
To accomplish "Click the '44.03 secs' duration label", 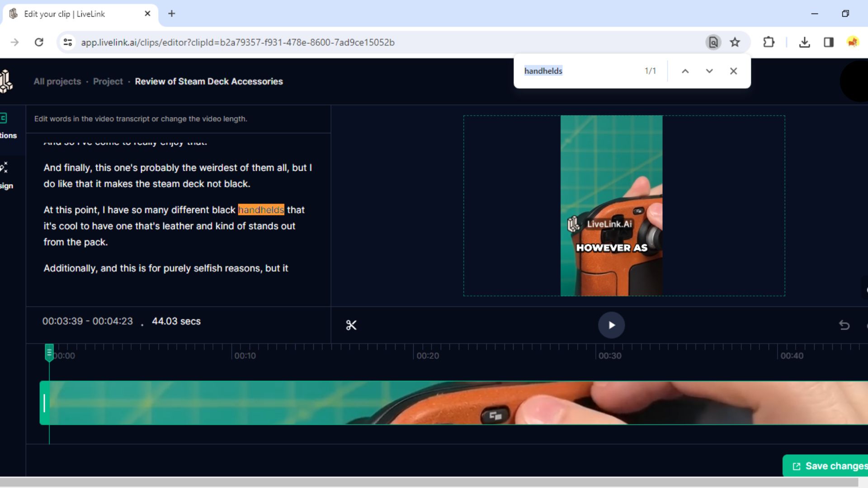I will (176, 321).
